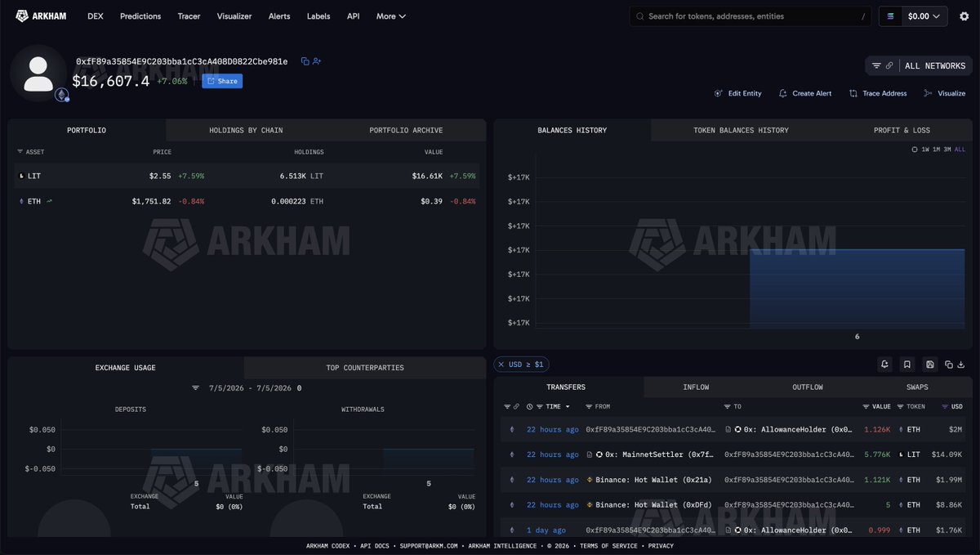Screen dimensions: 980x555
Task: Sort by TIME using the dropdown arrow
Action: tap(568, 406)
